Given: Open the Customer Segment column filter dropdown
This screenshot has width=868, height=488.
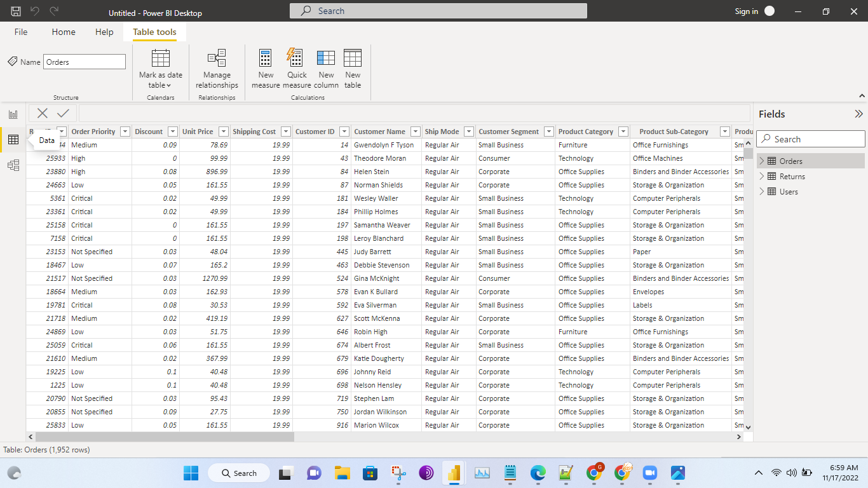Looking at the screenshot, I should 548,132.
